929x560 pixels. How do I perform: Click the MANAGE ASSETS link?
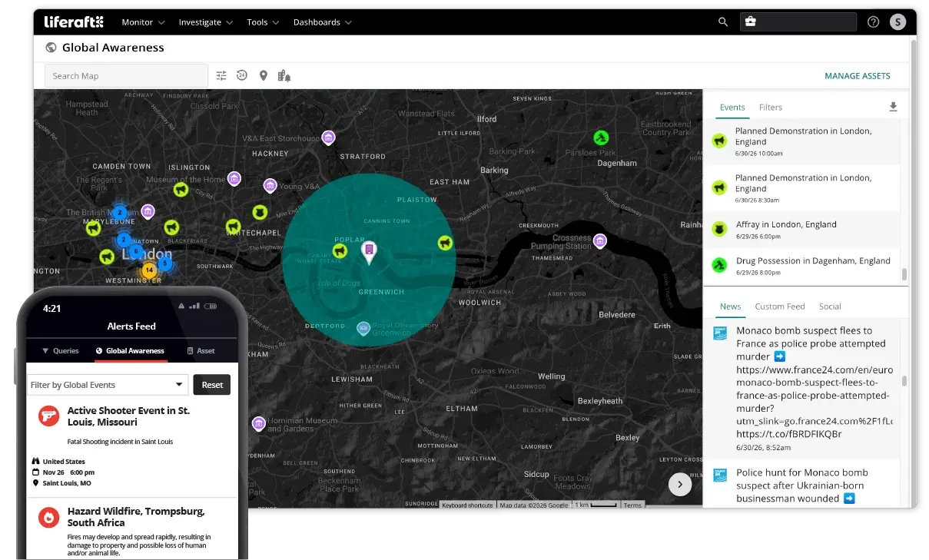tap(858, 76)
